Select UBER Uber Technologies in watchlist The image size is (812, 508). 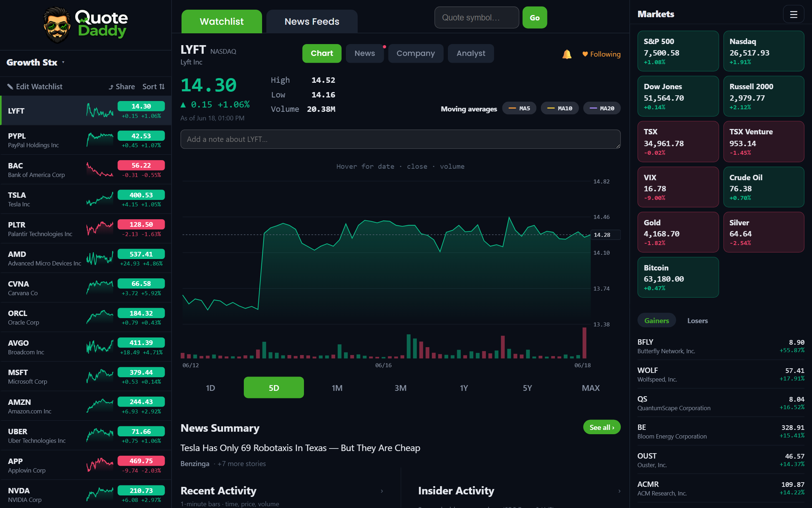click(x=86, y=436)
